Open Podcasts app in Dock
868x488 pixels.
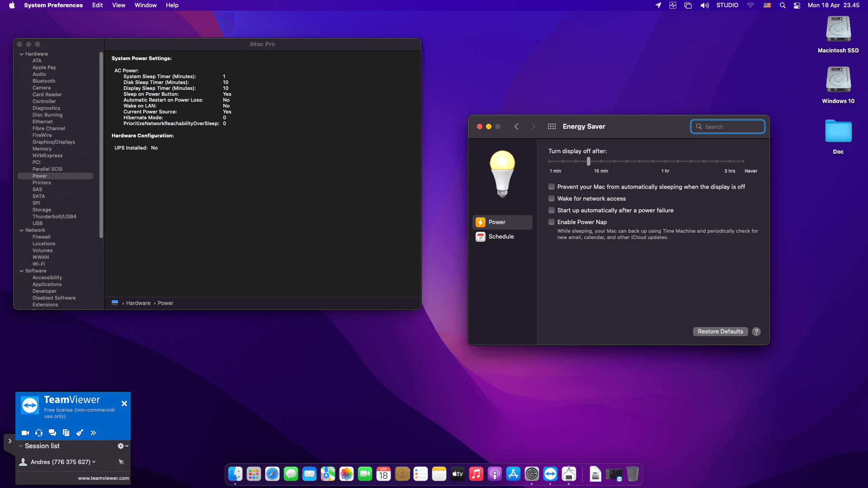coord(495,474)
